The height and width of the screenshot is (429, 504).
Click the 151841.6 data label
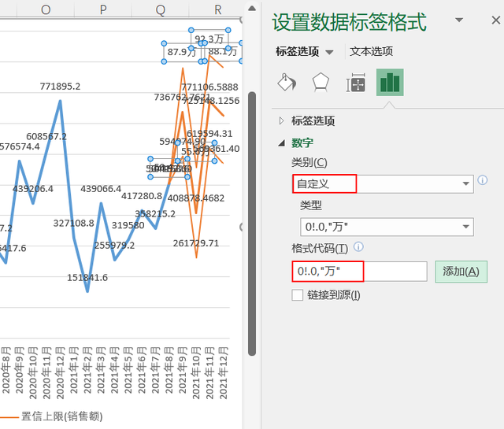(x=87, y=278)
